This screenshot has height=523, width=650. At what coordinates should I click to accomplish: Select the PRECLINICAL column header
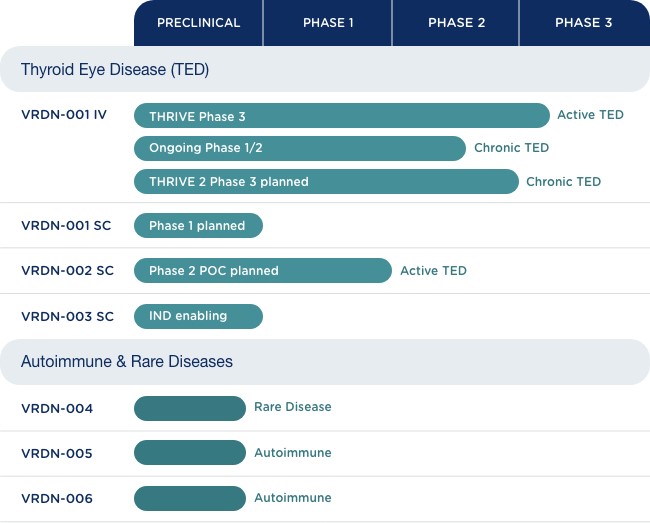click(198, 23)
